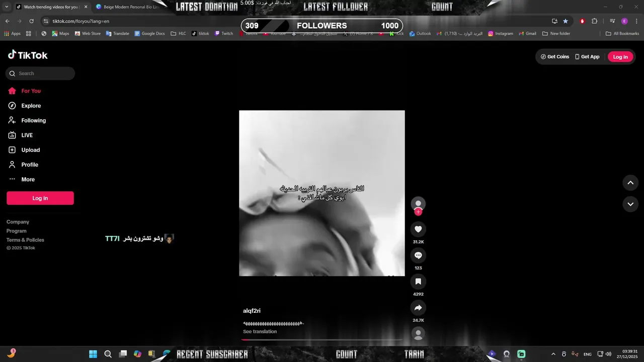The image size is (644, 362).
Task: Open the Gmail bookmark
Action: tap(527, 34)
